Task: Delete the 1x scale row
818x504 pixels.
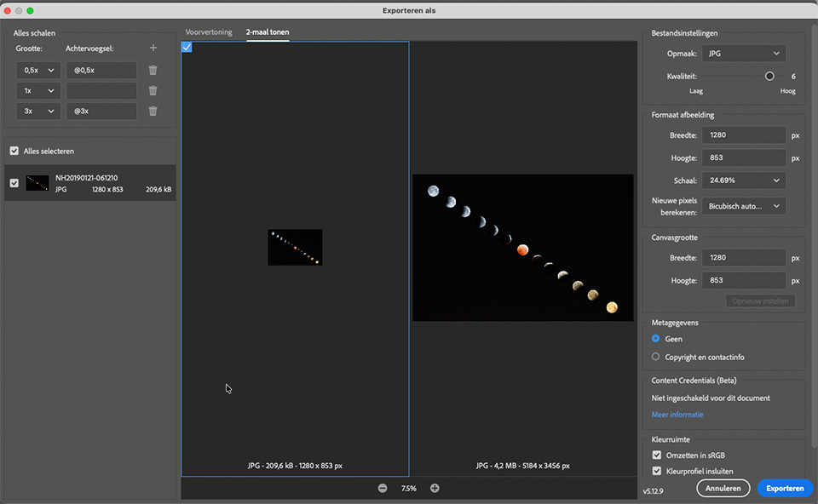Action: coord(153,90)
